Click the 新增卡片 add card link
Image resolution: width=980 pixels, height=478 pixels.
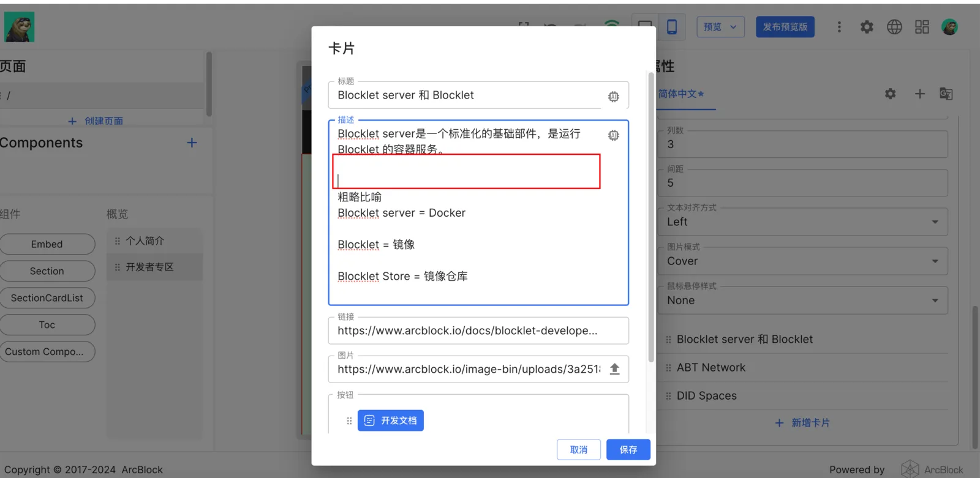802,423
